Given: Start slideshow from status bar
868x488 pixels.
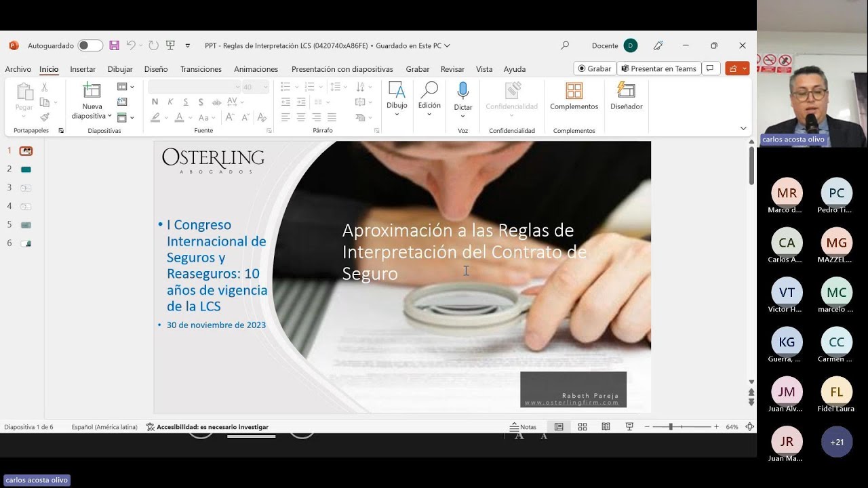Looking at the screenshot, I should click(629, 427).
